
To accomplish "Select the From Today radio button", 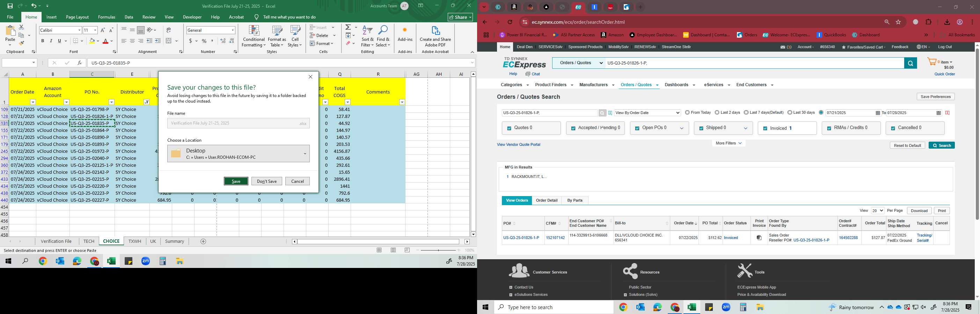I will [x=687, y=113].
